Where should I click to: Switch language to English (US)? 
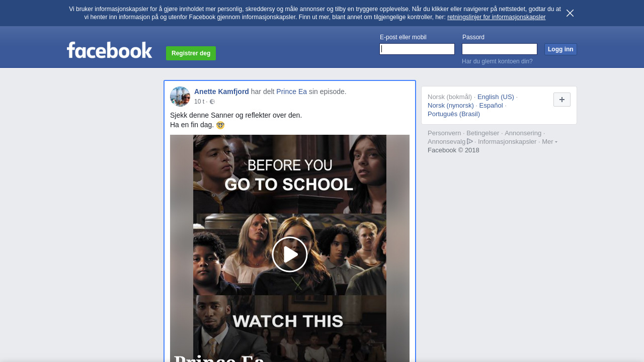click(x=496, y=97)
